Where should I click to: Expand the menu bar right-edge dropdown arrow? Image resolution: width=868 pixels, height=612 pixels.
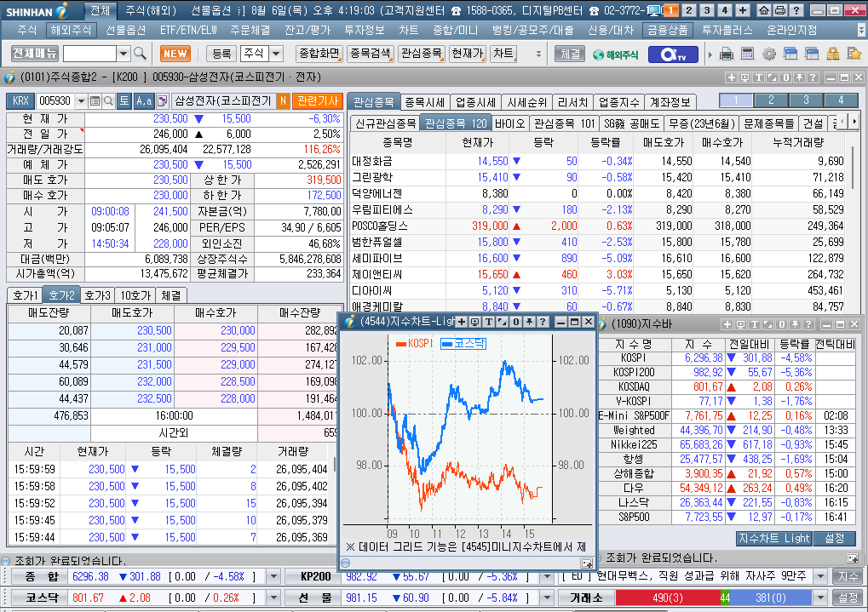click(x=861, y=31)
